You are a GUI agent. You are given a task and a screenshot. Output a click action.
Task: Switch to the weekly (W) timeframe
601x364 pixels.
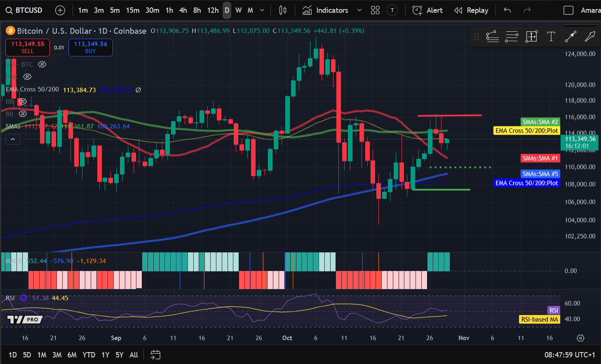[238, 10]
